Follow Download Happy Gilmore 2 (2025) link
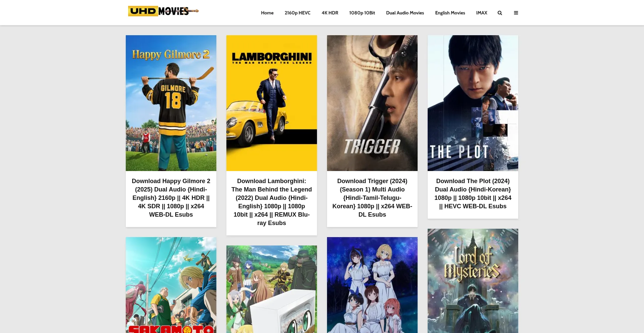The height and width of the screenshot is (333, 644). (171, 198)
